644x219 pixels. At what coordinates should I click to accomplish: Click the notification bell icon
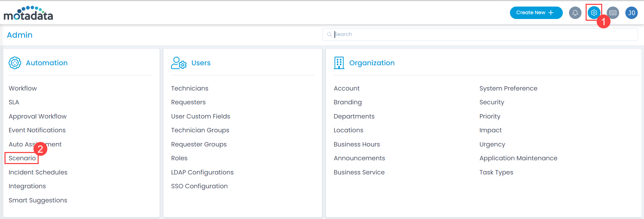[575, 13]
